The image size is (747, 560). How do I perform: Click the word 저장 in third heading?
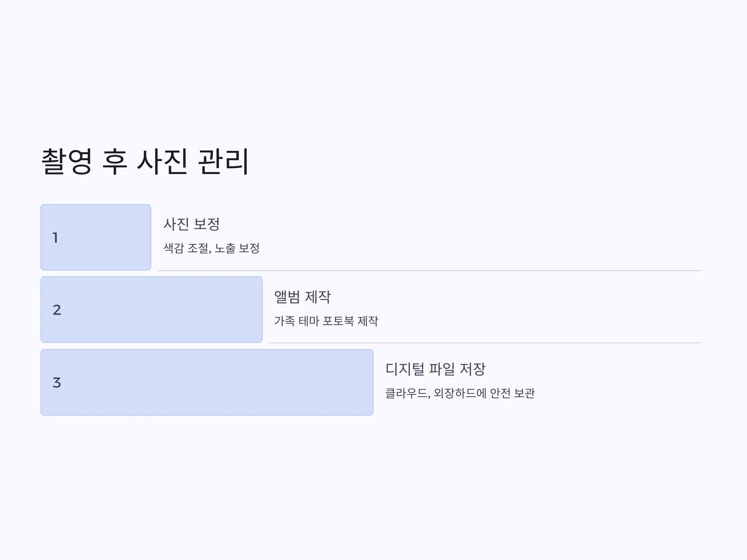pyautogui.click(x=472, y=369)
